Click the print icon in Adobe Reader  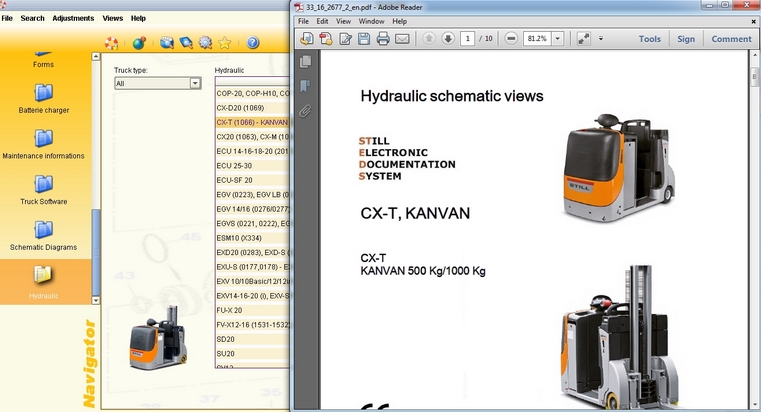coord(383,39)
